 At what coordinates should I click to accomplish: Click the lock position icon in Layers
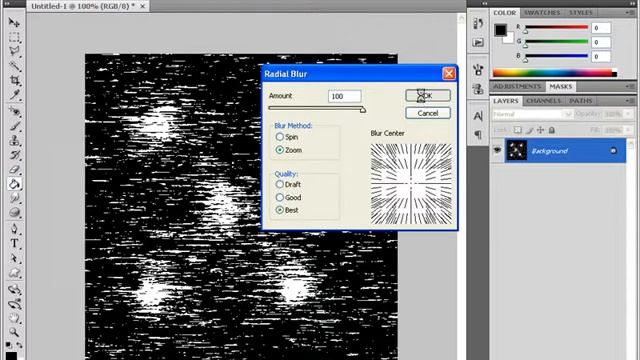pyautogui.click(x=540, y=130)
